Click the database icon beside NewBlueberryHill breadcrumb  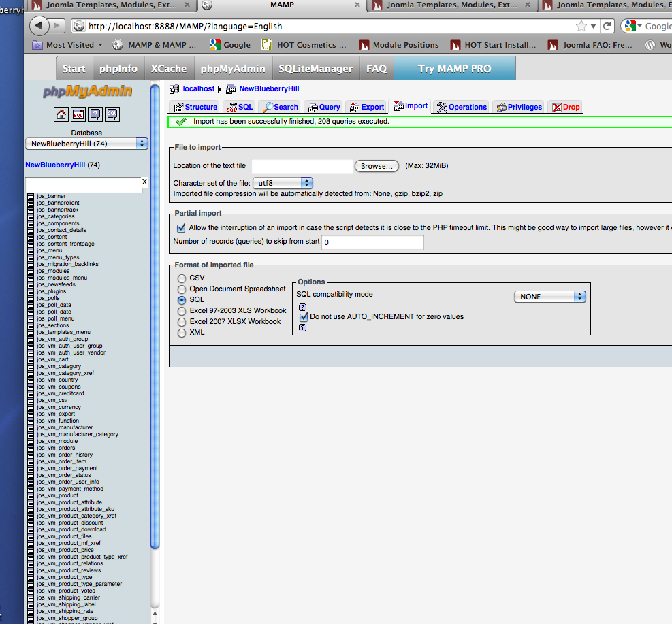tap(231, 89)
